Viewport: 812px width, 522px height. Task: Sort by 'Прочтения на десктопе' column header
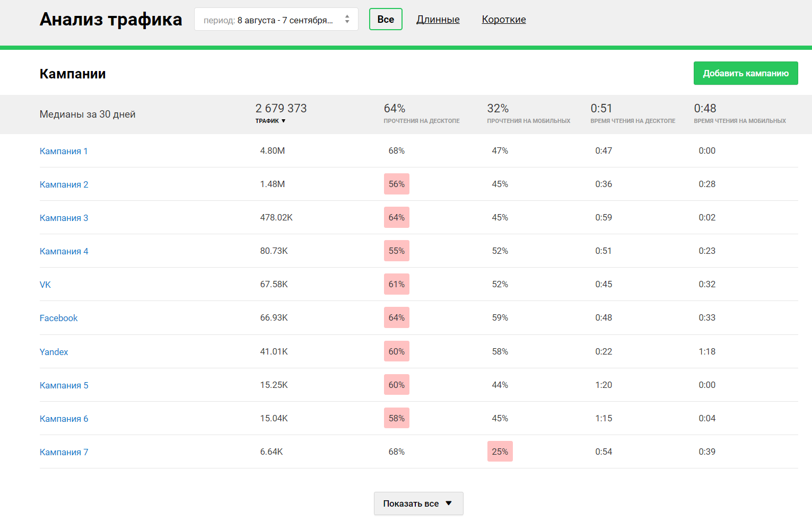421,121
